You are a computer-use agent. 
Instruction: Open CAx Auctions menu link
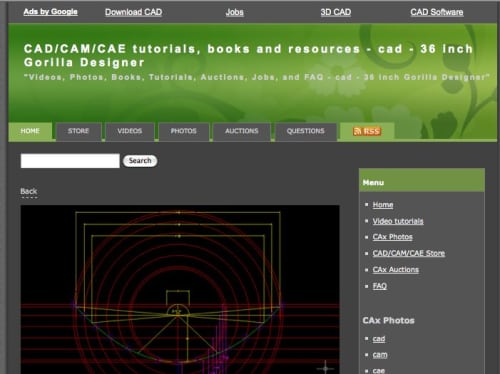[x=396, y=270]
